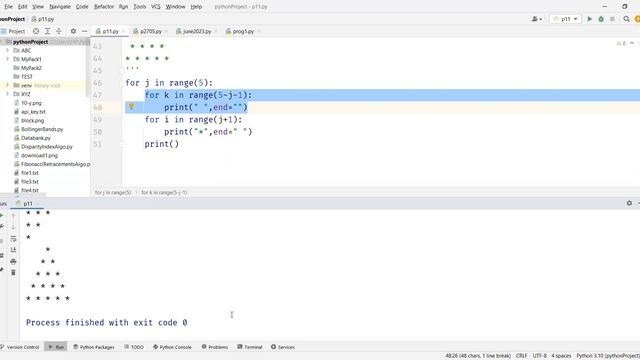Switch to the prog1.py editor tab
The image size is (640, 360).
click(x=243, y=31)
